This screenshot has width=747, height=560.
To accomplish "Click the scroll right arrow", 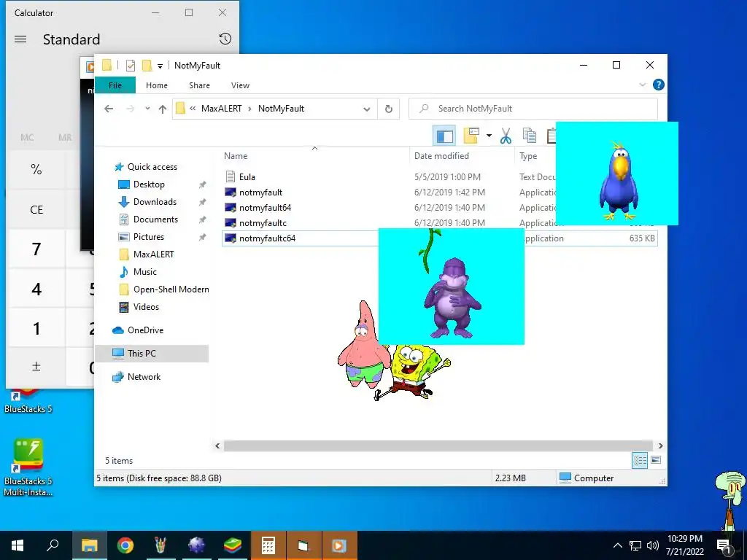I will click(660, 446).
